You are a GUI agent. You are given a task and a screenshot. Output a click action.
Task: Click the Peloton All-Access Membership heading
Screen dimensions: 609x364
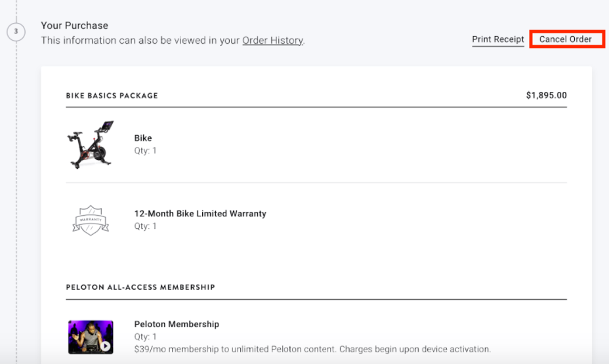(x=140, y=287)
